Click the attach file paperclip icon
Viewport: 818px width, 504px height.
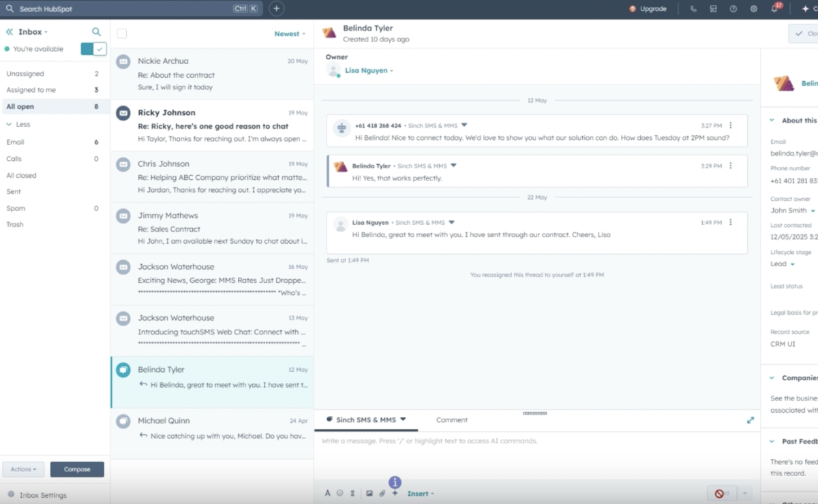(x=382, y=493)
